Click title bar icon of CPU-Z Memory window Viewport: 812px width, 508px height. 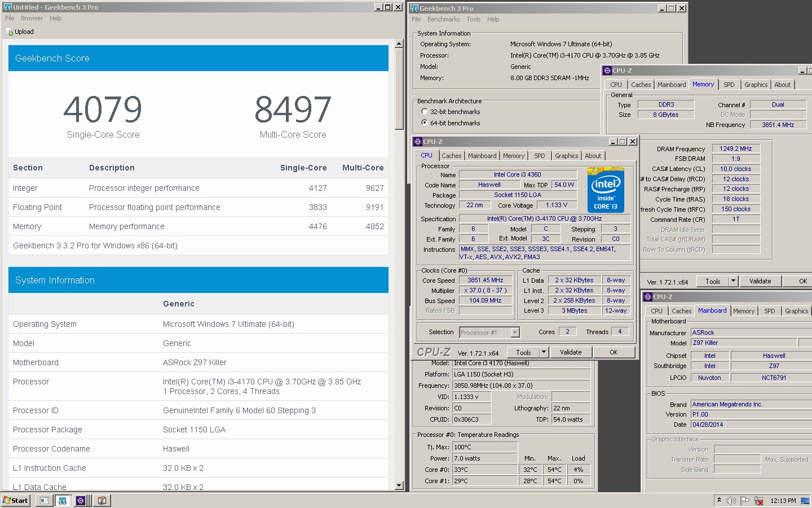tap(607, 71)
